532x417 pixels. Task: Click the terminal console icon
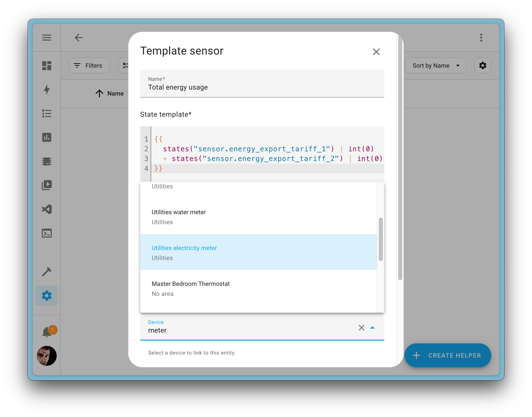[47, 233]
